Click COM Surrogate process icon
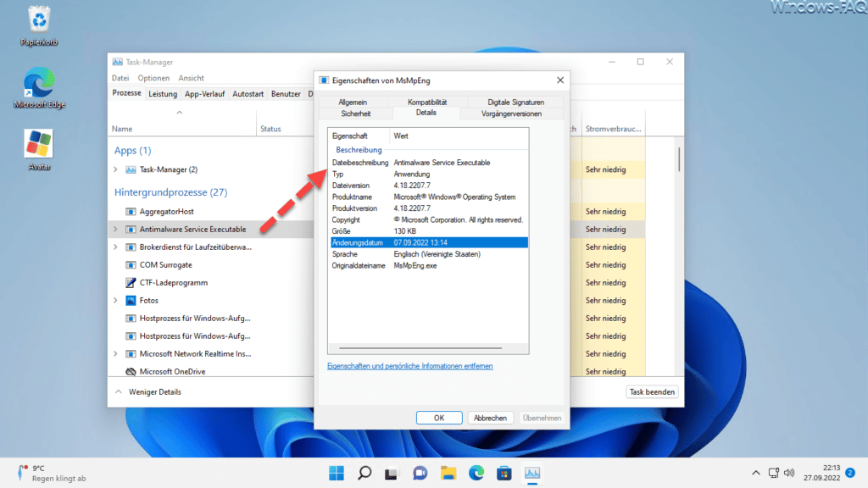This screenshot has height=488, width=868. (131, 265)
